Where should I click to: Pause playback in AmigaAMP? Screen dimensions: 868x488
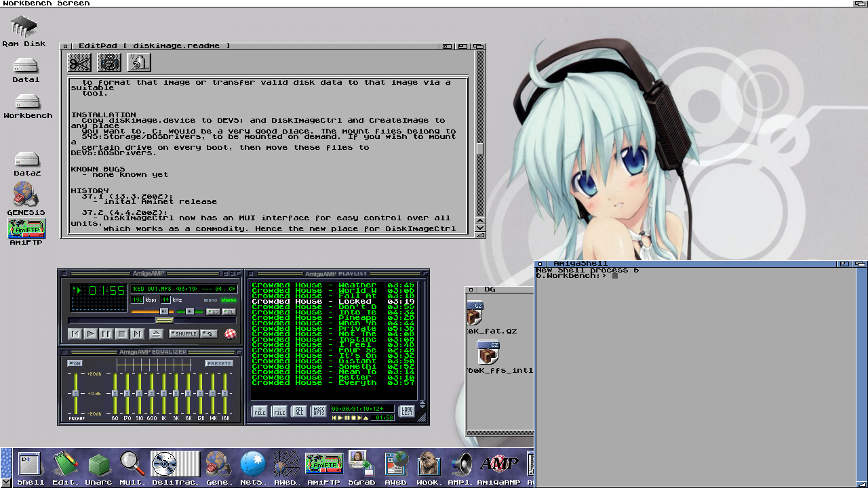(106, 333)
